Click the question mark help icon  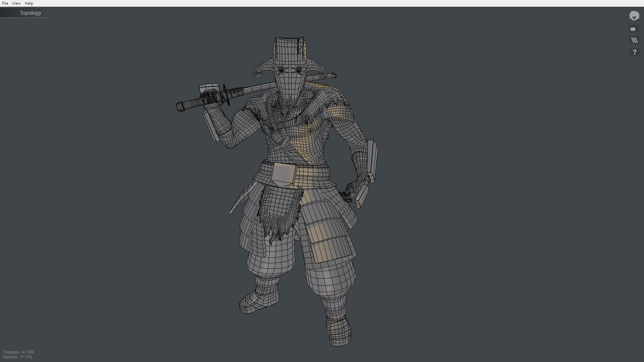click(634, 52)
